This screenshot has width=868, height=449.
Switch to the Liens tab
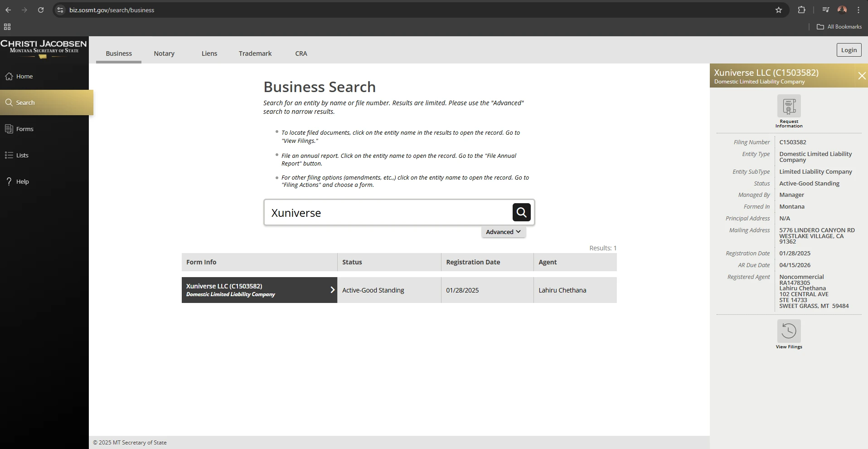click(209, 54)
